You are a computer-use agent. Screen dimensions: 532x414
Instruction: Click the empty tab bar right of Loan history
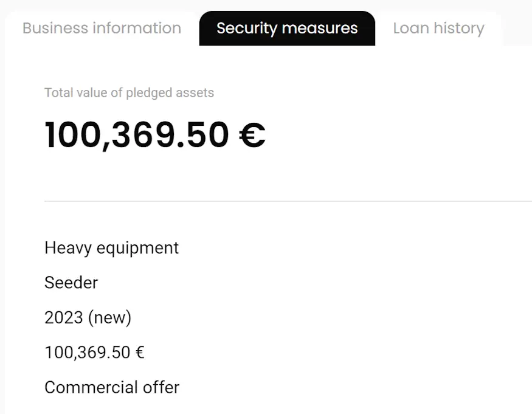(x=517, y=29)
